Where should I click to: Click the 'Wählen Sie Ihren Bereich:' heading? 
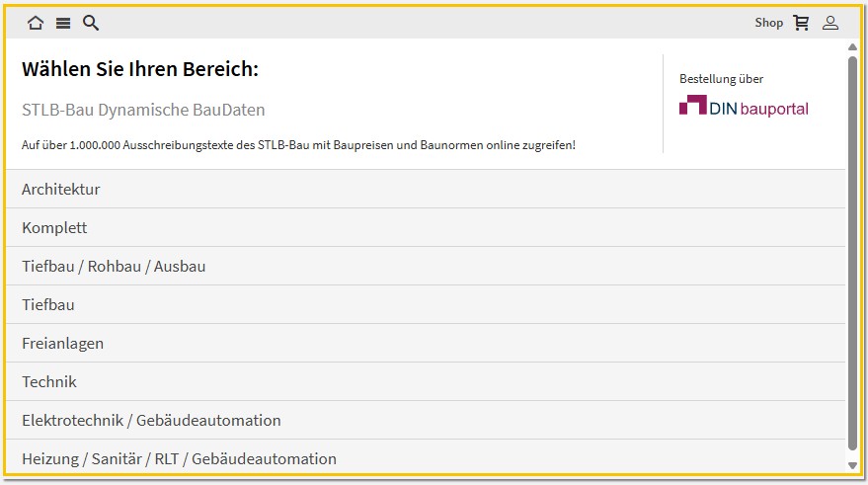click(x=140, y=69)
